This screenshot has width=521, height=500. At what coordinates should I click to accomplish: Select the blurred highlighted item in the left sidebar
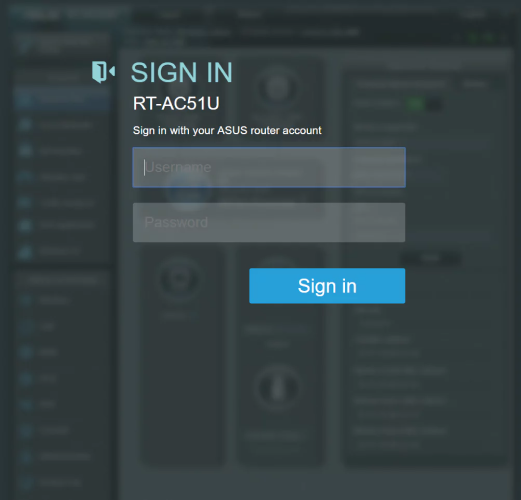(x=62, y=99)
